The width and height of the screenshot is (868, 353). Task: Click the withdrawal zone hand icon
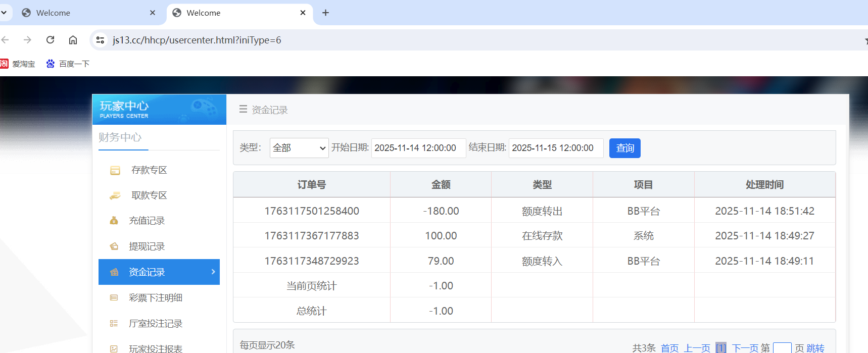(x=115, y=195)
